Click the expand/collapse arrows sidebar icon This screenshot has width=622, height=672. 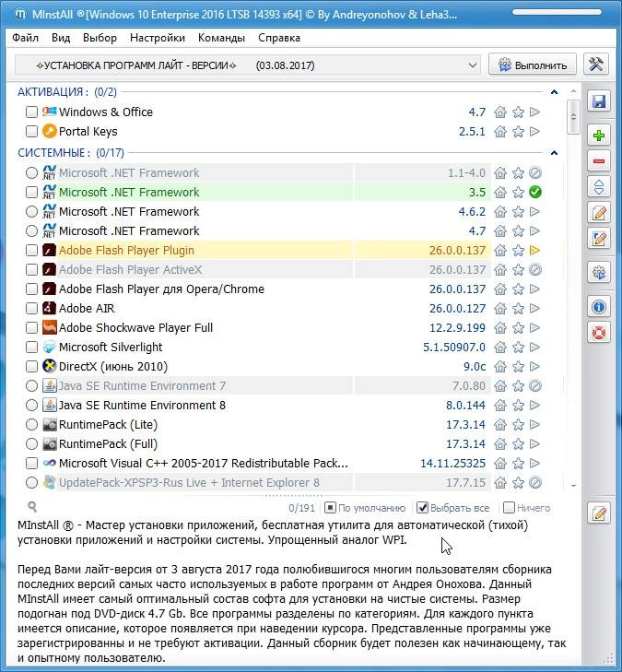click(x=598, y=187)
